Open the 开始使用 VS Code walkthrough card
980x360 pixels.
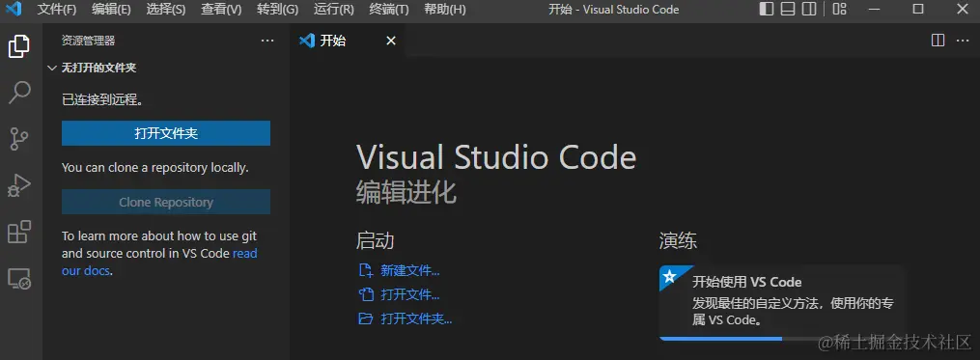click(781, 302)
